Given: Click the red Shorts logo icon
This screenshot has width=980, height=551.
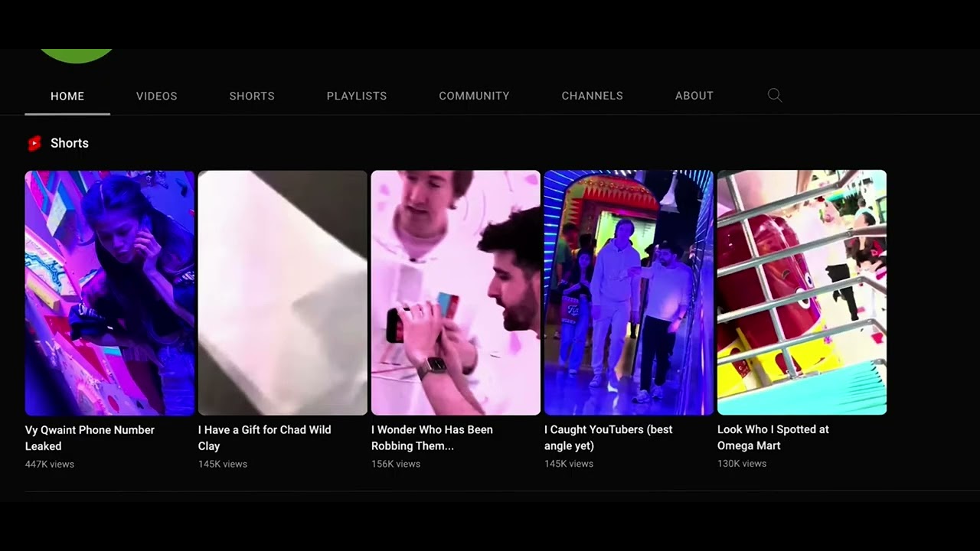Looking at the screenshot, I should click(34, 143).
